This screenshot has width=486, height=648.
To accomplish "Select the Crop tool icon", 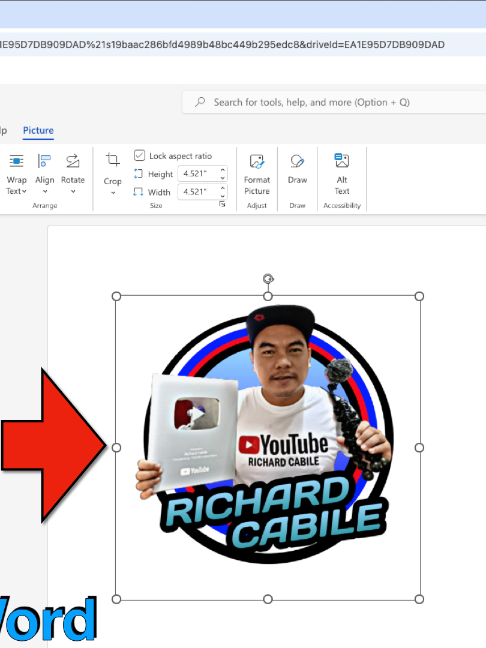I will click(x=112, y=160).
